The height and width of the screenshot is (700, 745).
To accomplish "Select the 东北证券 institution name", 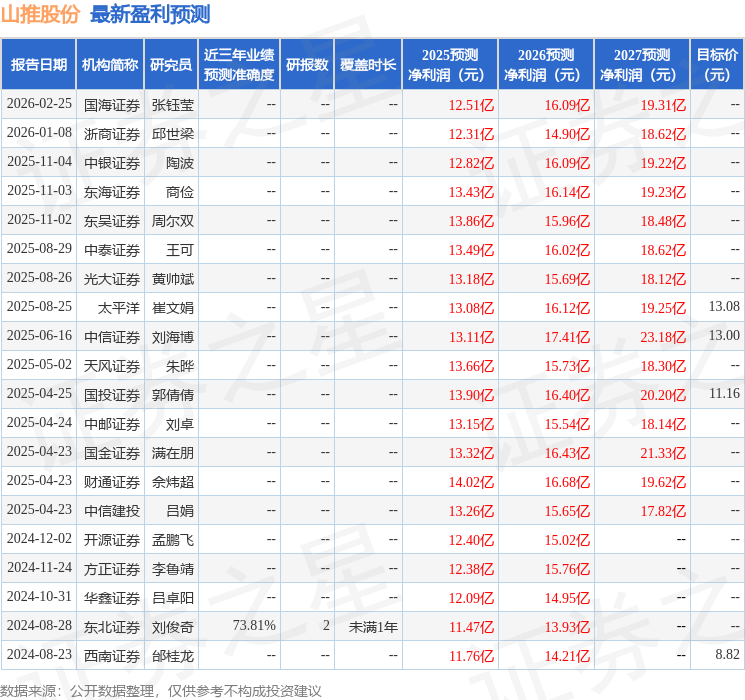I will click(112, 626).
